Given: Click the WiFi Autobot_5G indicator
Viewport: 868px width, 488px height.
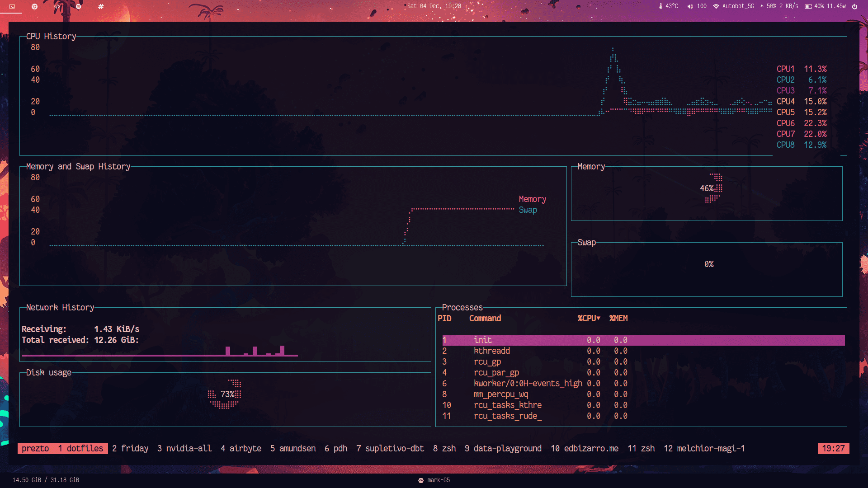Looking at the screenshot, I should pyautogui.click(x=733, y=6).
